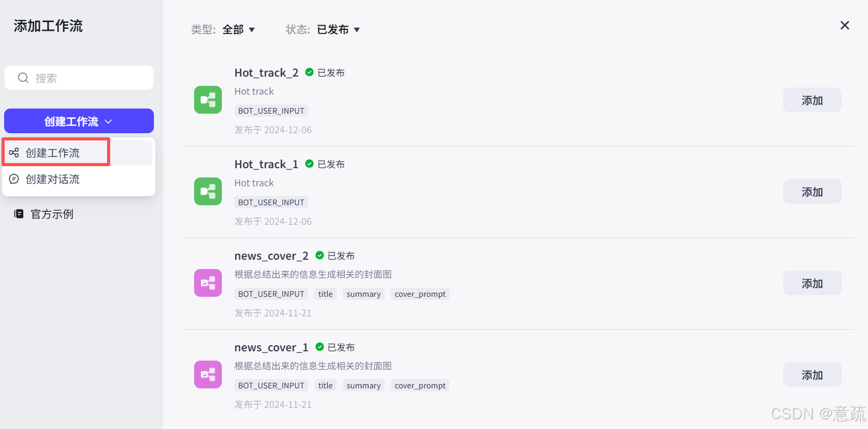Viewport: 868px width, 429px height.
Task: Select 创建对话流 from the dropdown menu
Action: [53, 180]
